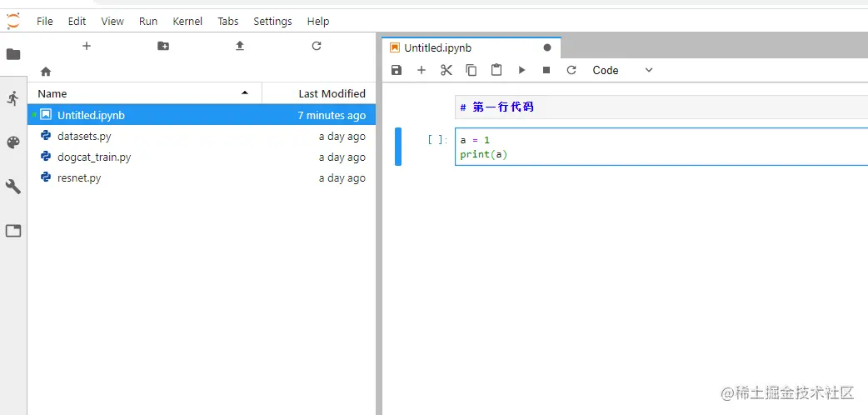Refresh the file list
This screenshot has width=868, height=415.
317,46
